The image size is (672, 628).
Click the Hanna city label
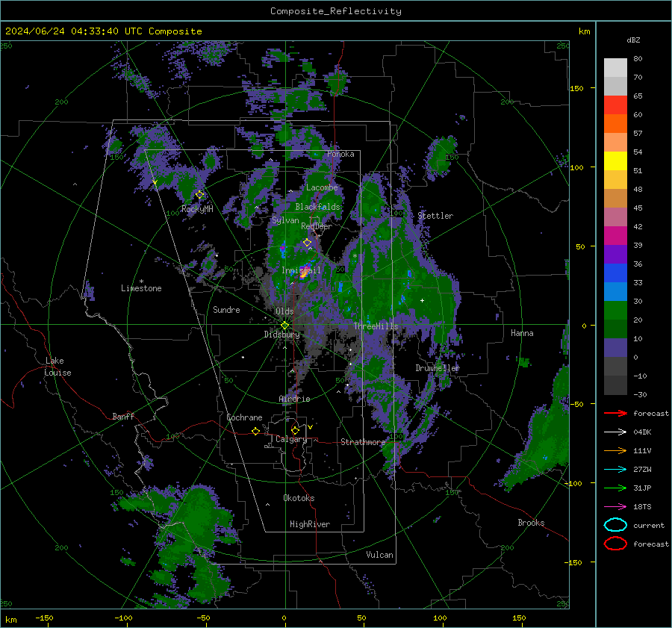522,333
